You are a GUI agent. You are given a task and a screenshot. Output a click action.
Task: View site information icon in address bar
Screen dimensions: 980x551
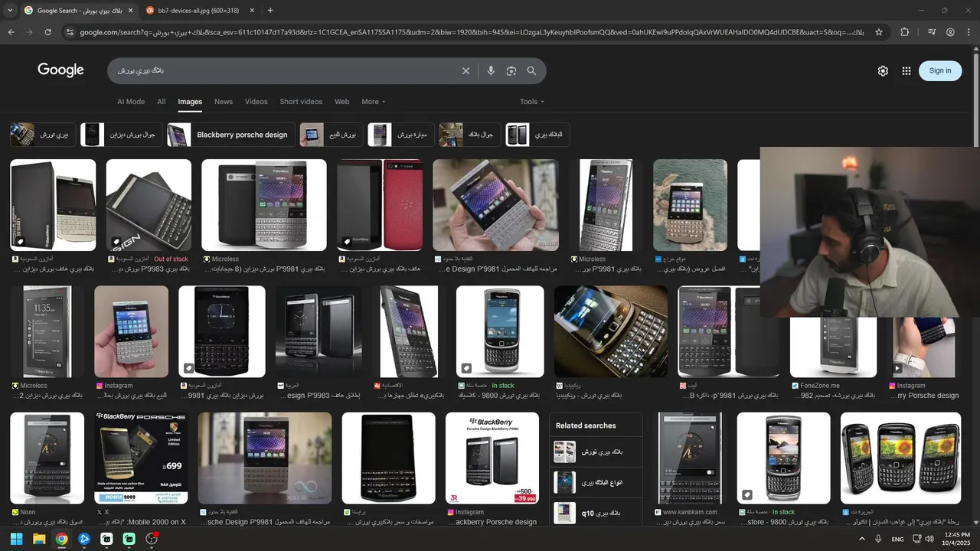[70, 32]
